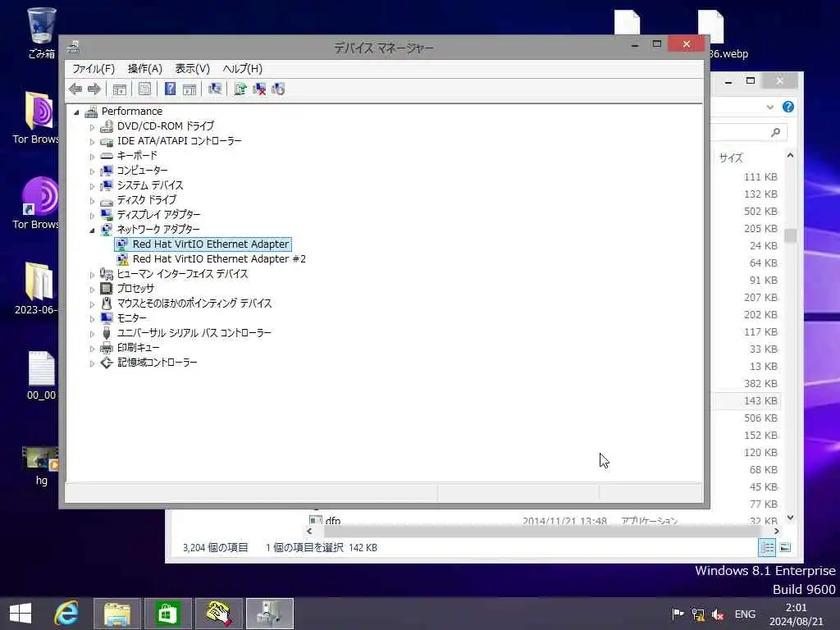The image size is (840, 630).
Task: Click Device Manager title bar system icon
Action: pyautogui.click(x=73, y=47)
